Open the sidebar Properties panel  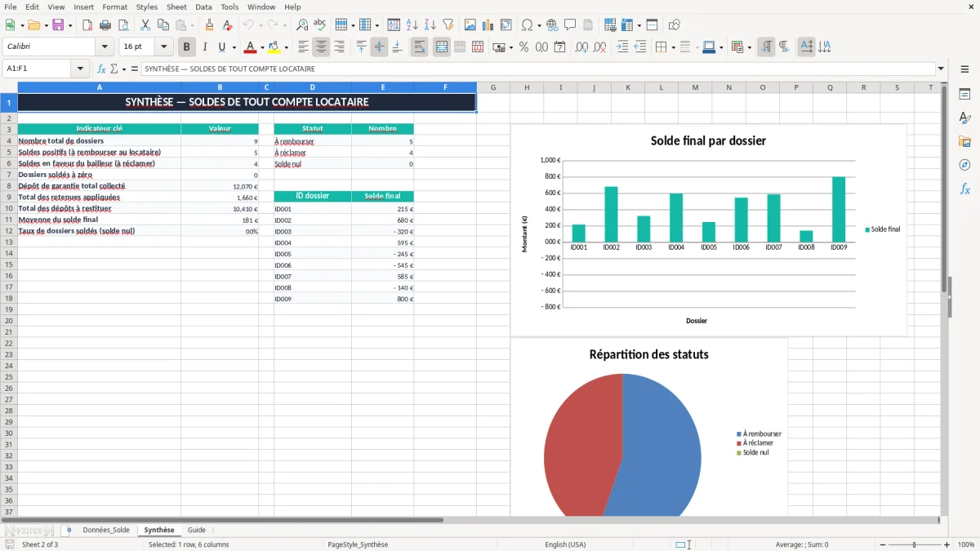pyautogui.click(x=964, y=95)
